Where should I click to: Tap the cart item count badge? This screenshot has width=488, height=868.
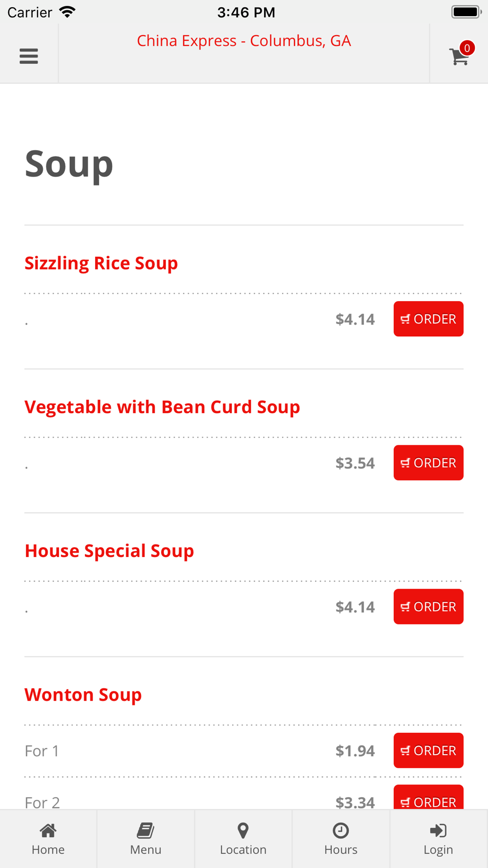[x=467, y=48]
